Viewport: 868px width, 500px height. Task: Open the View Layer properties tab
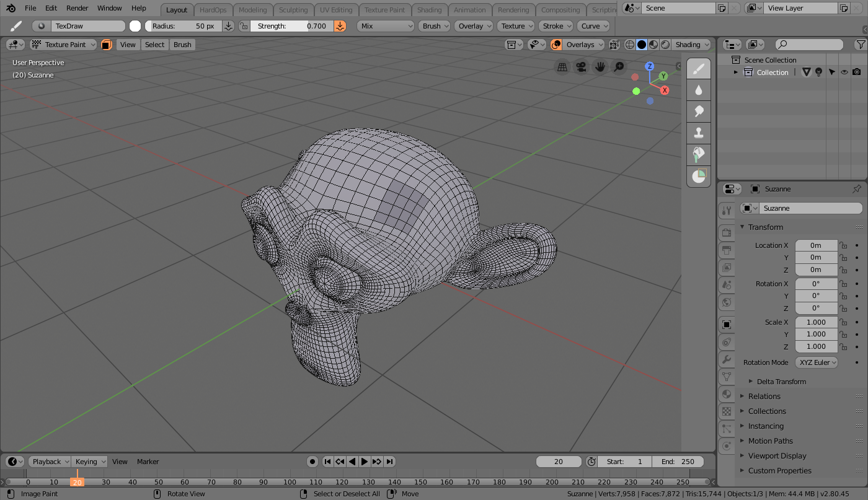pos(726,268)
